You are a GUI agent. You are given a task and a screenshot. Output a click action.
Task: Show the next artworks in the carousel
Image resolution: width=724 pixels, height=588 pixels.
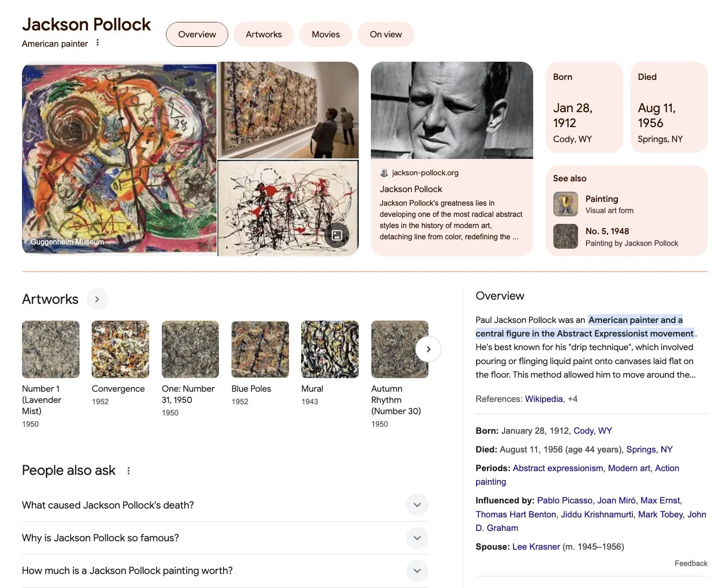click(428, 349)
